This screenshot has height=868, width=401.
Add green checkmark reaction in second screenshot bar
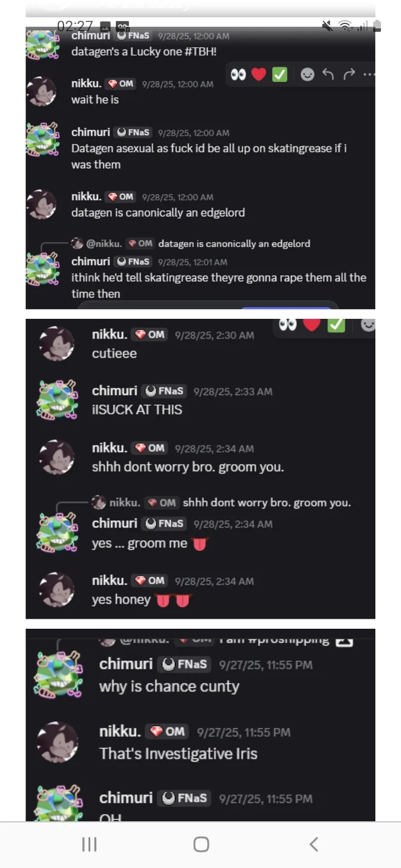click(336, 324)
